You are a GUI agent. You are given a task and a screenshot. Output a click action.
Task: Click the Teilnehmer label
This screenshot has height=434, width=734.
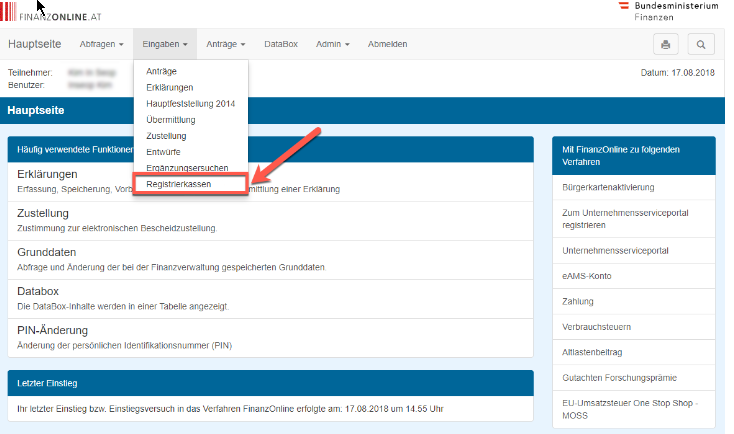click(x=30, y=73)
